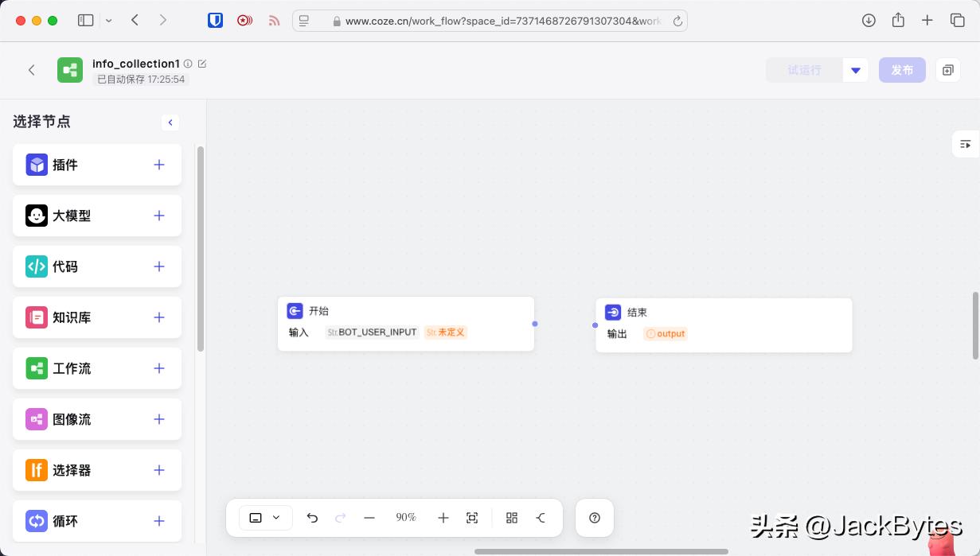Click the edit icon beside info_collection1
The image size is (980, 556).
tap(202, 64)
